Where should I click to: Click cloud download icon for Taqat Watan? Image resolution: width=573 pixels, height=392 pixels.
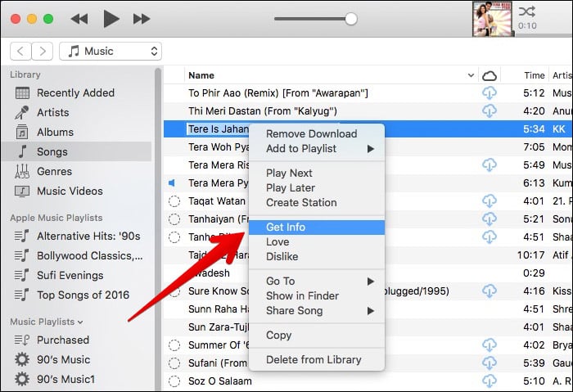[x=490, y=201]
